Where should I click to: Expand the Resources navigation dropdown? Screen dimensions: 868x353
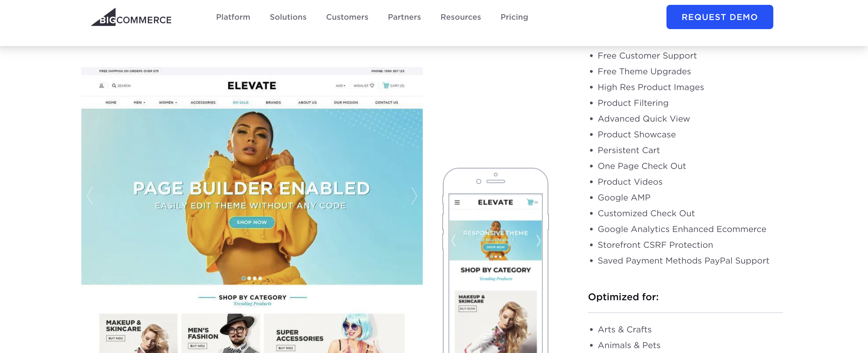point(461,17)
